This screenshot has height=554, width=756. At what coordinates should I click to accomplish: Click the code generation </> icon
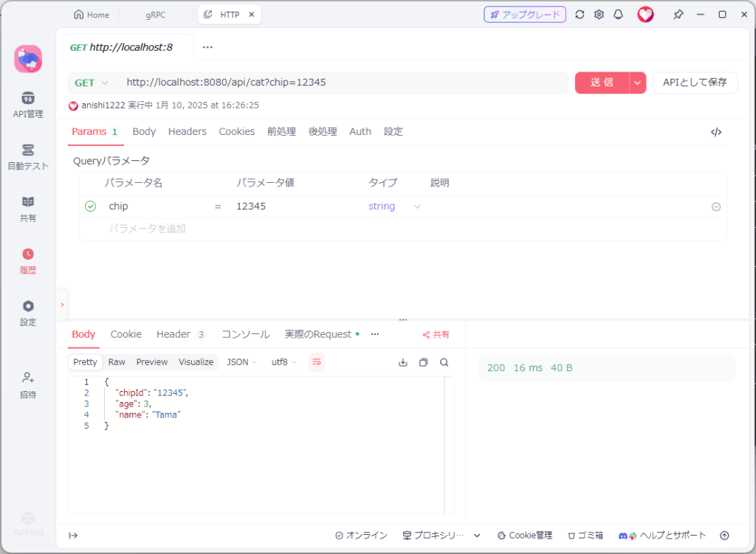tap(715, 132)
